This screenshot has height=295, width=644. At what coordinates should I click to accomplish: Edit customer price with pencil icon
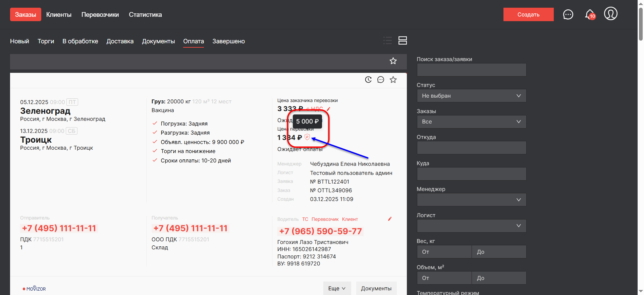coord(329,109)
